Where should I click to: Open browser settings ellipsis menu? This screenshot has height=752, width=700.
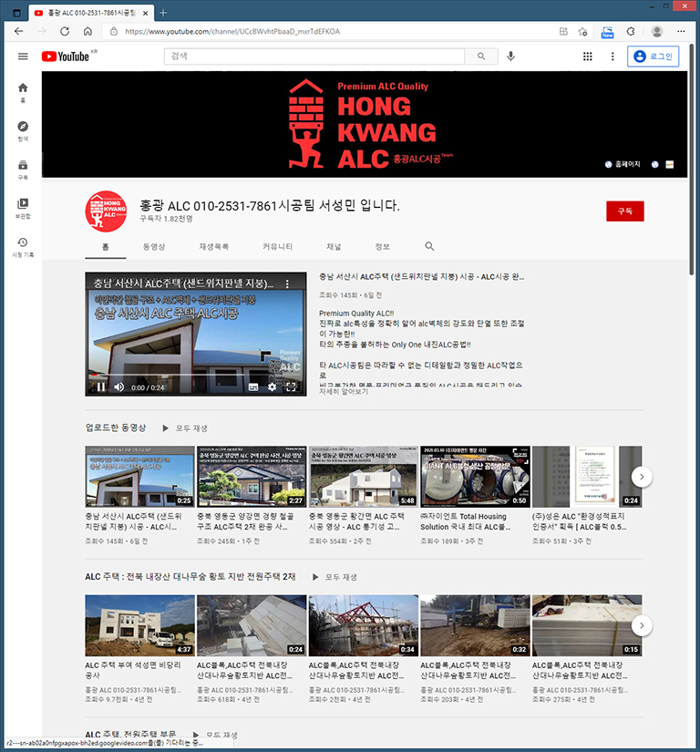pyautogui.click(x=681, y=32)
